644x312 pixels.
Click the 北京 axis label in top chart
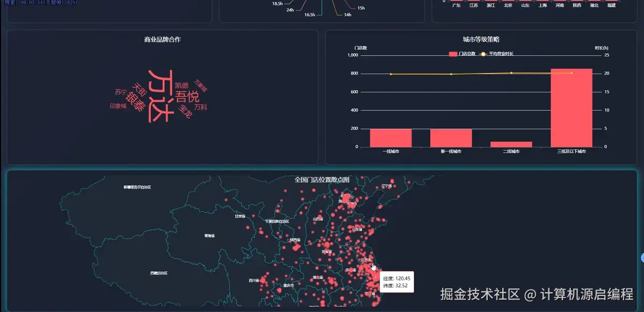(x=508, y=5)
